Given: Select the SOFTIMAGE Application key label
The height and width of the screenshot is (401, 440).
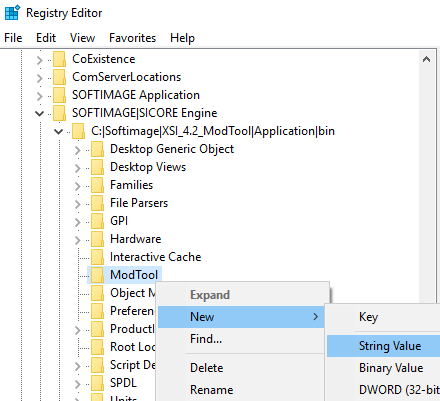Looking at the screenshot, I should coord(136,95).
